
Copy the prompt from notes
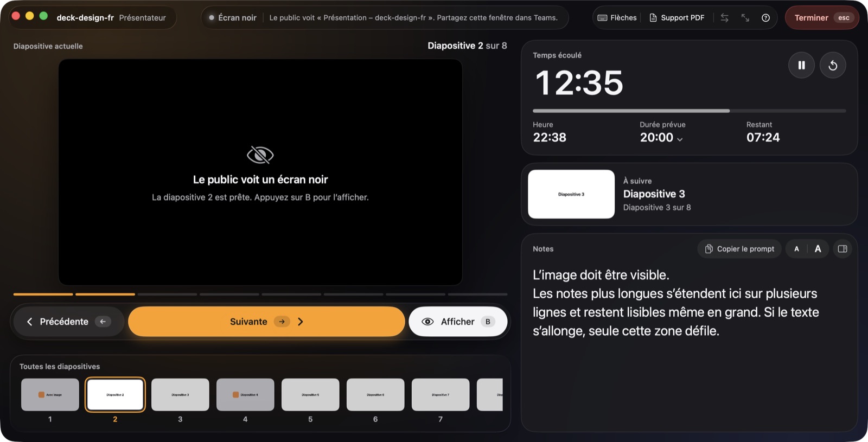pos(739,249)
